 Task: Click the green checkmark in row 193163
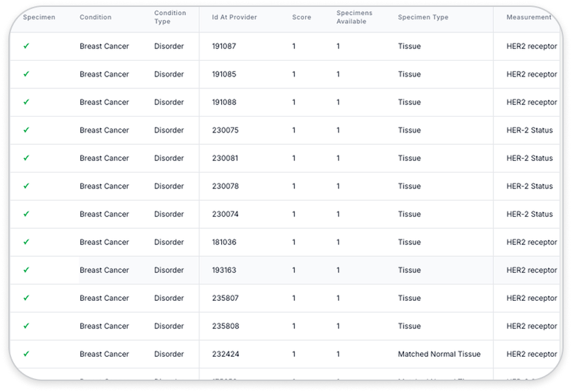pyautogui.click(x=26, y=270)
